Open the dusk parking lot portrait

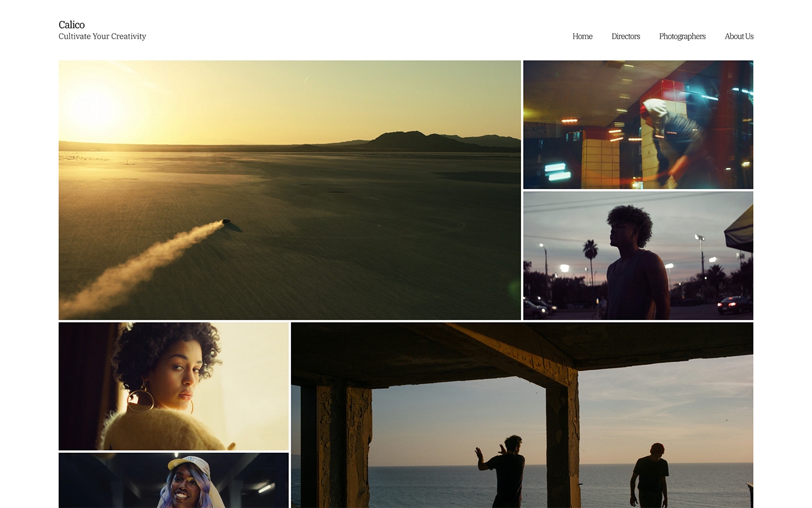(638, 256)
